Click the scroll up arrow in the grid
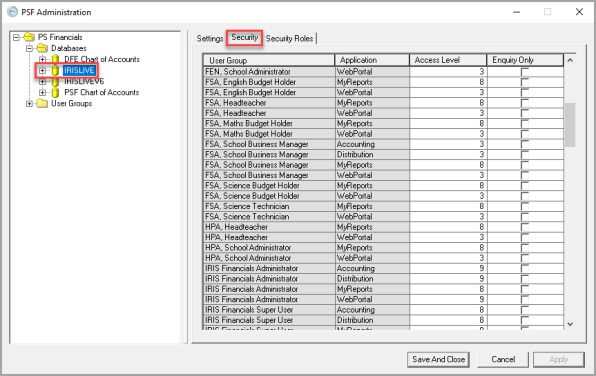This screenshot has width=596, height=376. [x=570, y=60]
